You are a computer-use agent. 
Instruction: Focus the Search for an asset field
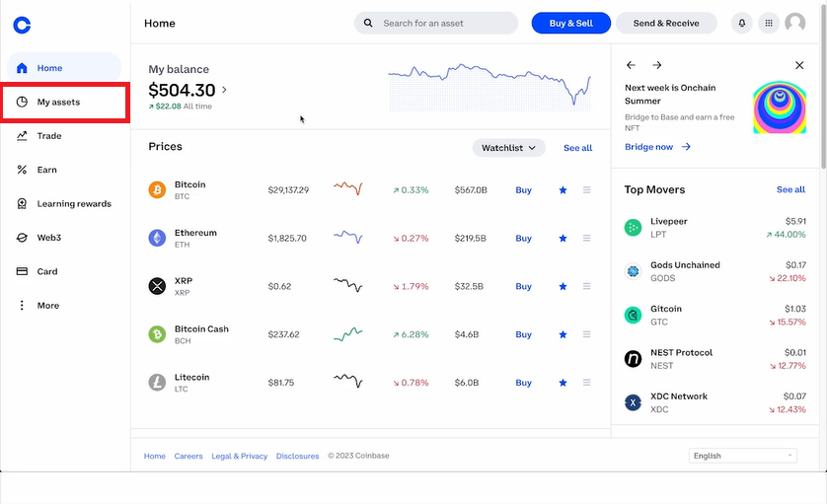point(436,24)
